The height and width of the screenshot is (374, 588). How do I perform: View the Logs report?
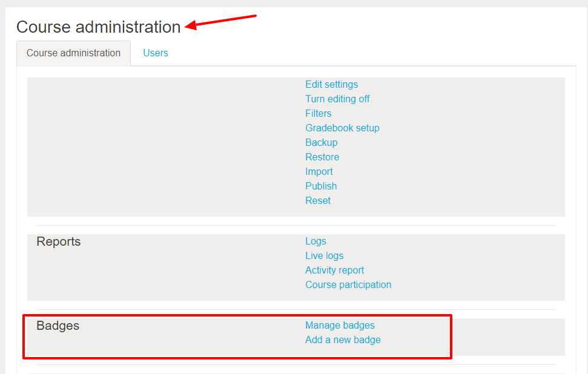(315, 241)
